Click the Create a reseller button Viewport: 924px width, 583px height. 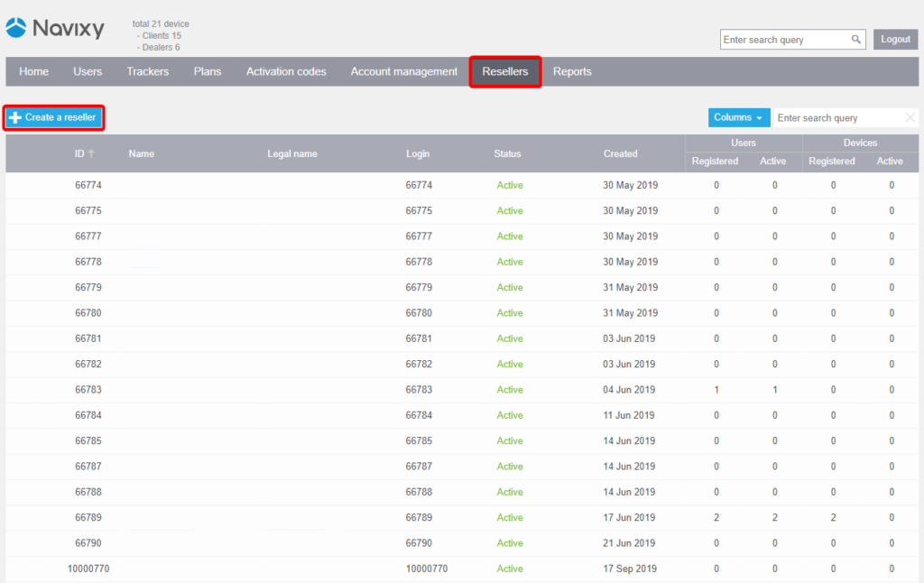(53, 118)
